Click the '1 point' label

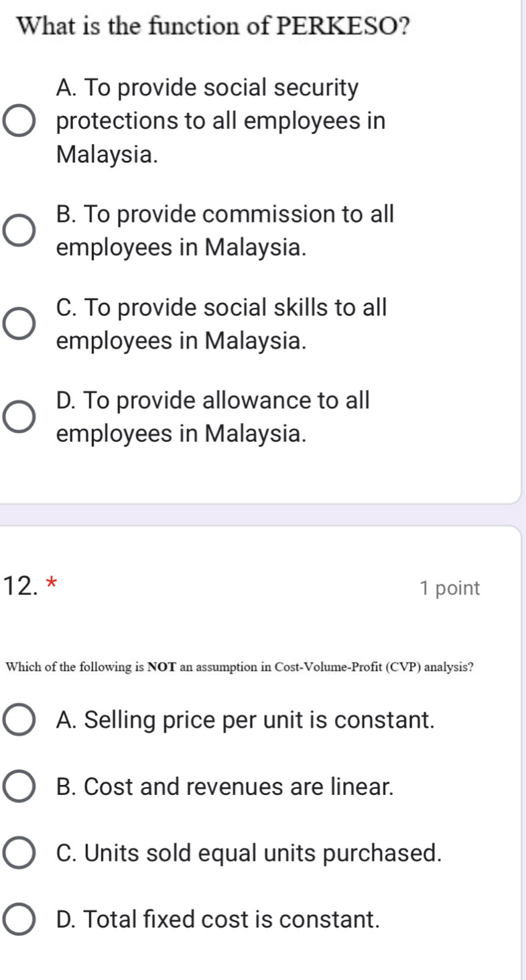450,589
